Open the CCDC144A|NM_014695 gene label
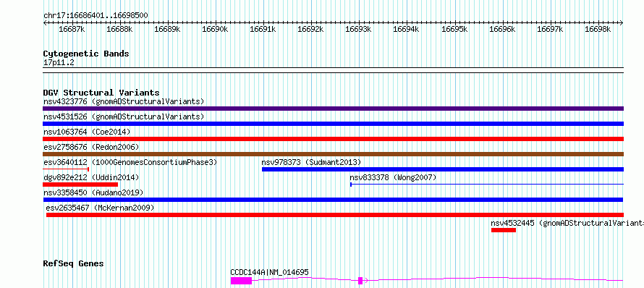 point(269,272)
